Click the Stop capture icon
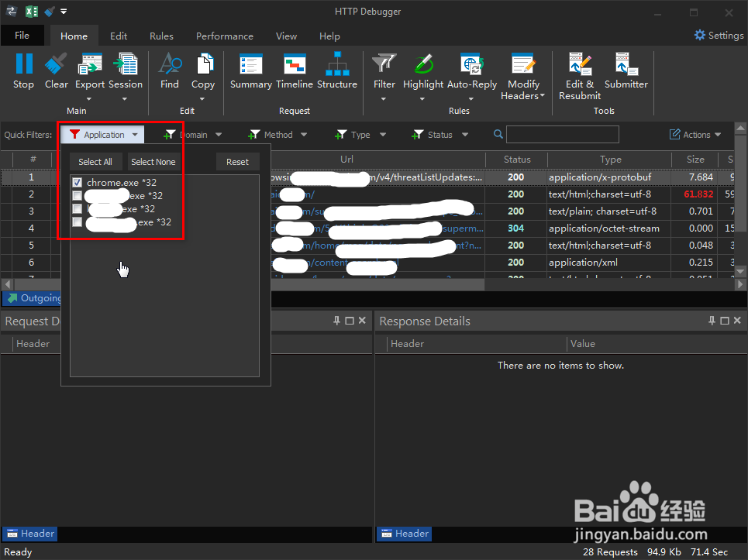Image resolution: width=748 pixels, height=560 pixels. pyautogui.click(x=23, y=64)
